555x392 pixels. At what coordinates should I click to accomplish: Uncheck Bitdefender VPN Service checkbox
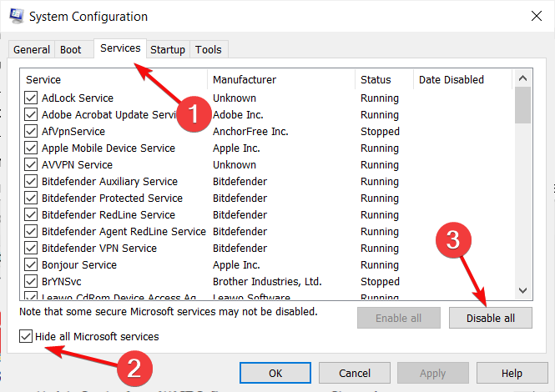pos(32,249)
